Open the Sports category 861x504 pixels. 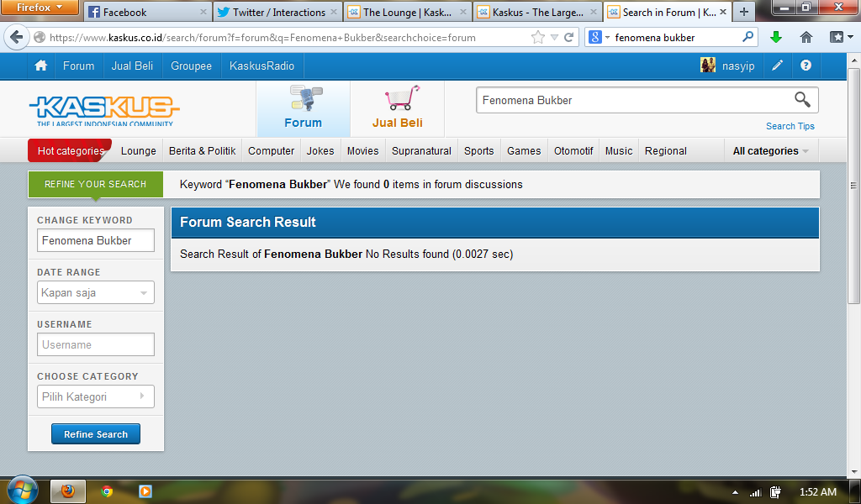click(478, 151)
